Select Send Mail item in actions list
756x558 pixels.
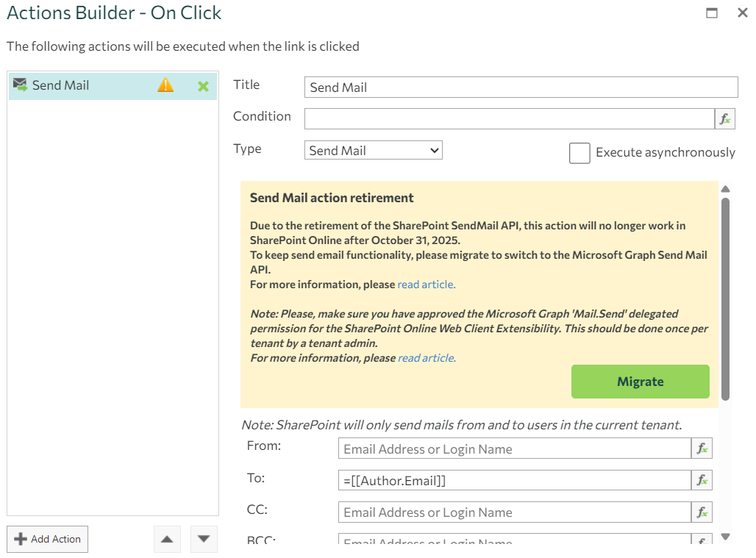113,86
